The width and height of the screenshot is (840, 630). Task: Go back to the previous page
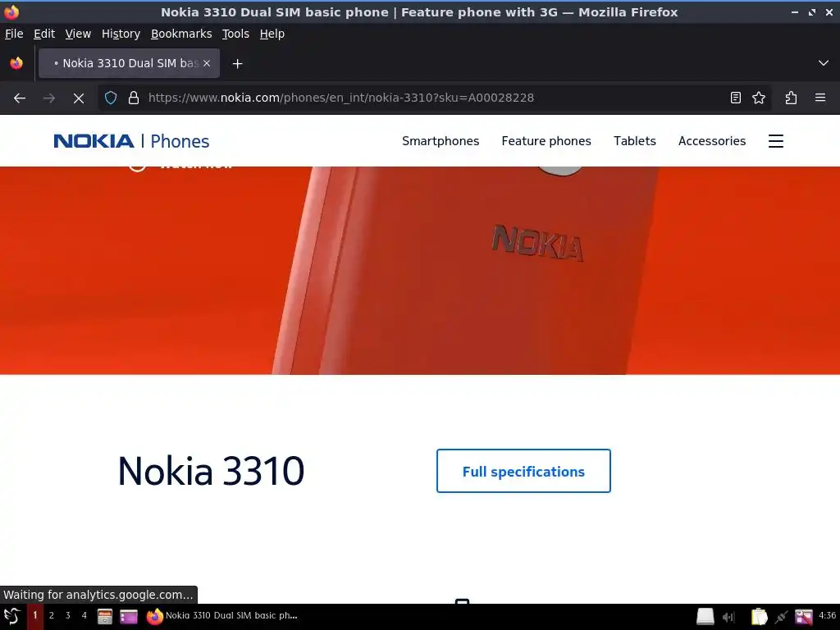20,98
